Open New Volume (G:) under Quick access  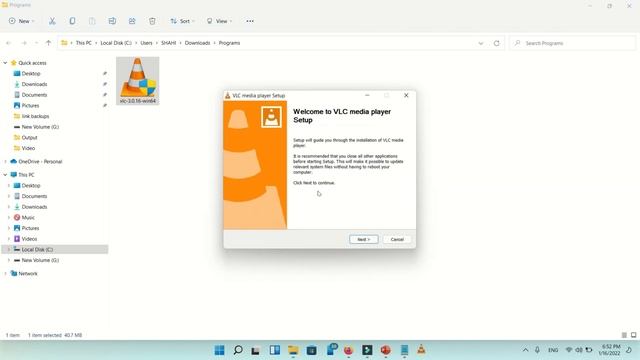(x=40, y=127)
